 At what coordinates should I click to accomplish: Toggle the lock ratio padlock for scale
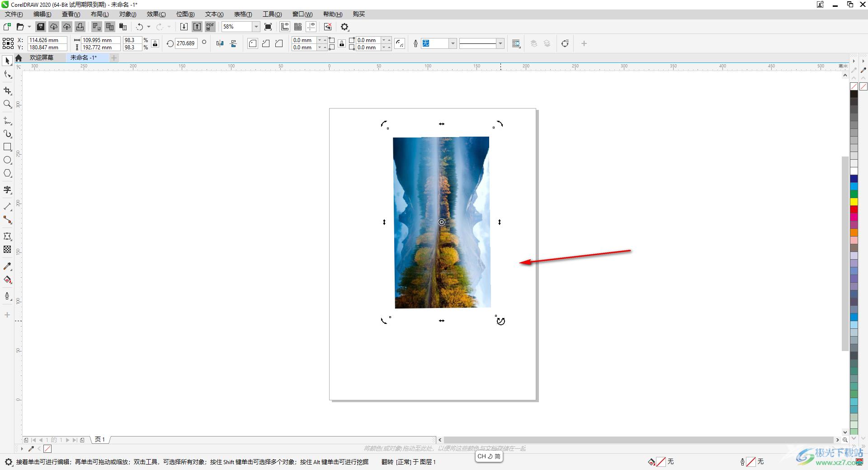tap(155, 43)
